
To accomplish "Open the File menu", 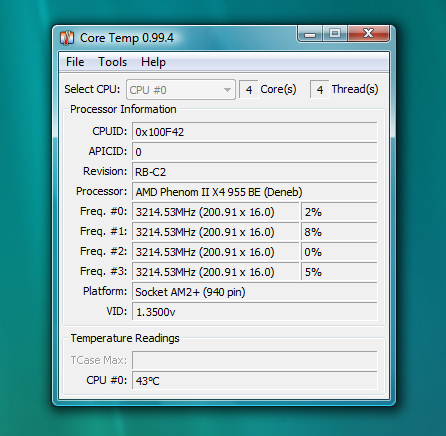I will 75,62.
